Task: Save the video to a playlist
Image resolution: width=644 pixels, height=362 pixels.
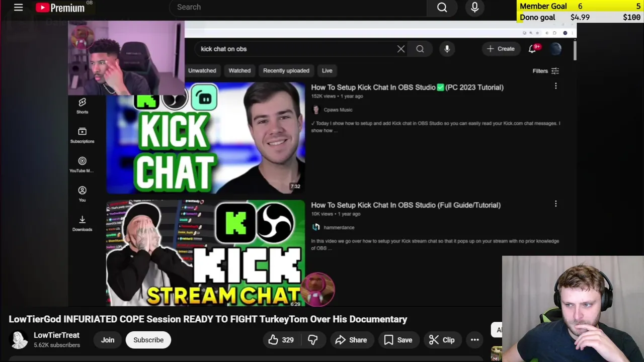Action: tap(398, 340)
